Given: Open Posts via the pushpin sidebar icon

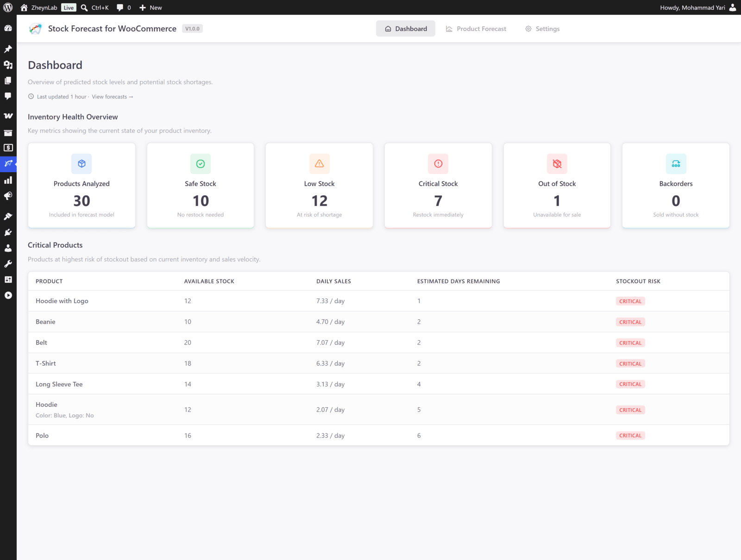Looking at the screenshot, I should [x=8, y=49].
